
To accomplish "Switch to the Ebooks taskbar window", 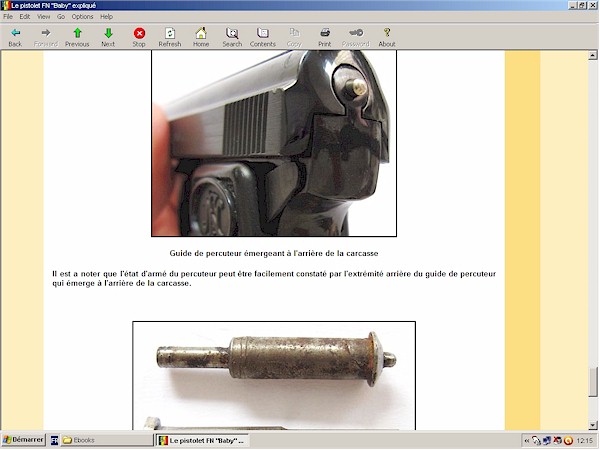I will 100,440.
